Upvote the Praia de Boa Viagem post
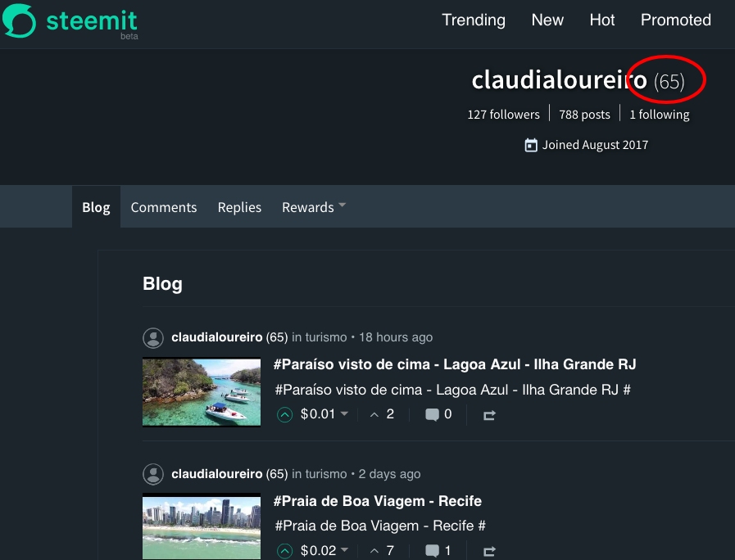This screenshot has width=735, height=560. tap(284, 551)
